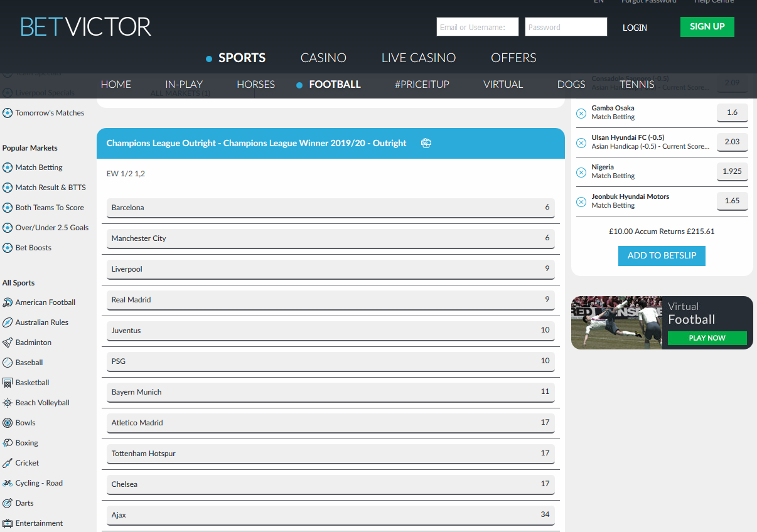Click the Champions League Outright header text
The width and height of the screenshot is (757, 532).
click(x=256, y=143)
